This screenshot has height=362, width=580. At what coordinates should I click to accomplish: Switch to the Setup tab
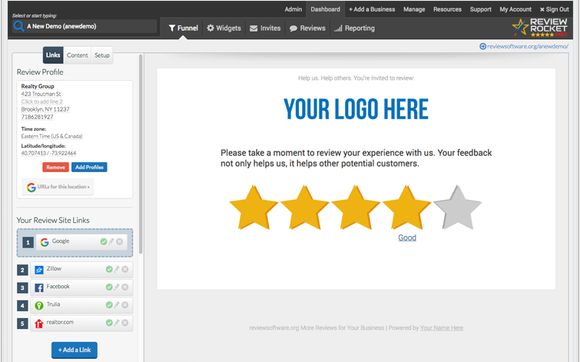click(x=102, y=55)
